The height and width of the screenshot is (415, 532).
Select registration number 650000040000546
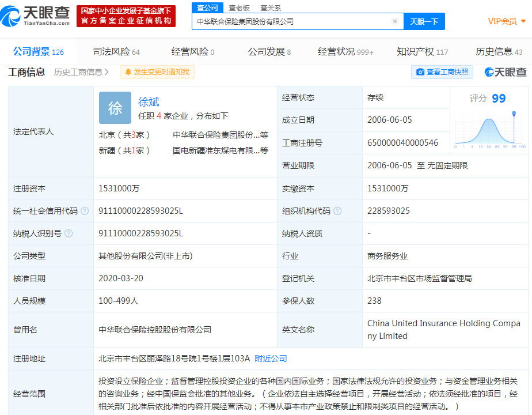402,143
